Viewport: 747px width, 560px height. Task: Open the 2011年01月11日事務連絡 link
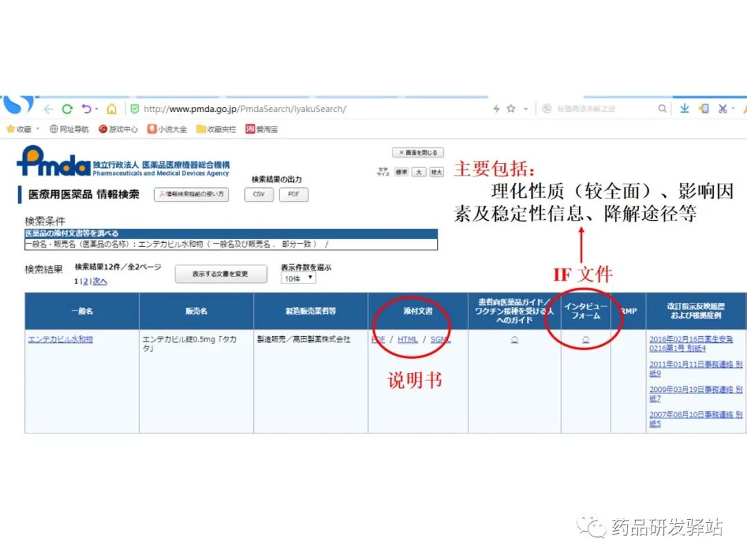click(696, 368)
